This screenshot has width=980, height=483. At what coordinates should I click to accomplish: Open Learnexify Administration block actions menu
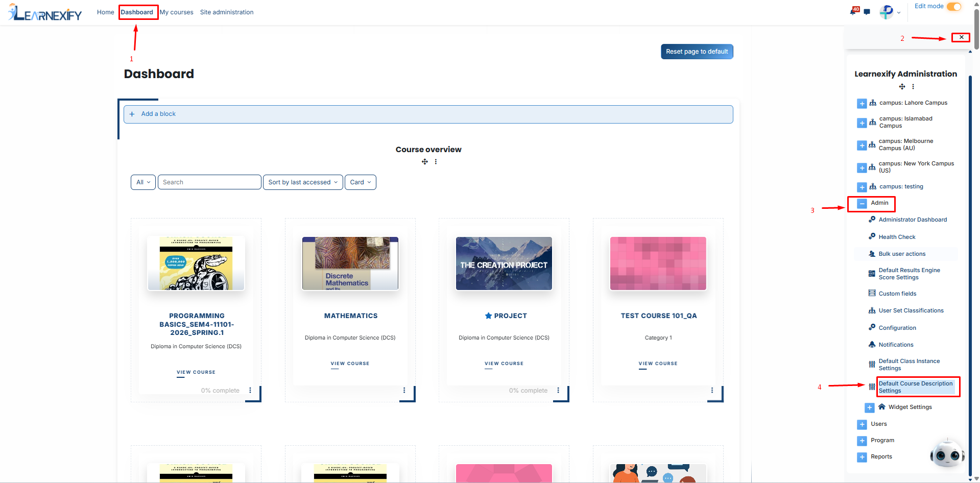coord(913,87)
